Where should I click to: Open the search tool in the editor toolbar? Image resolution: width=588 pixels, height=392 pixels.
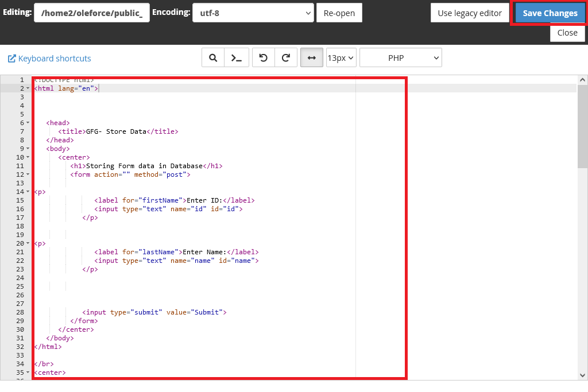point(213,58)
